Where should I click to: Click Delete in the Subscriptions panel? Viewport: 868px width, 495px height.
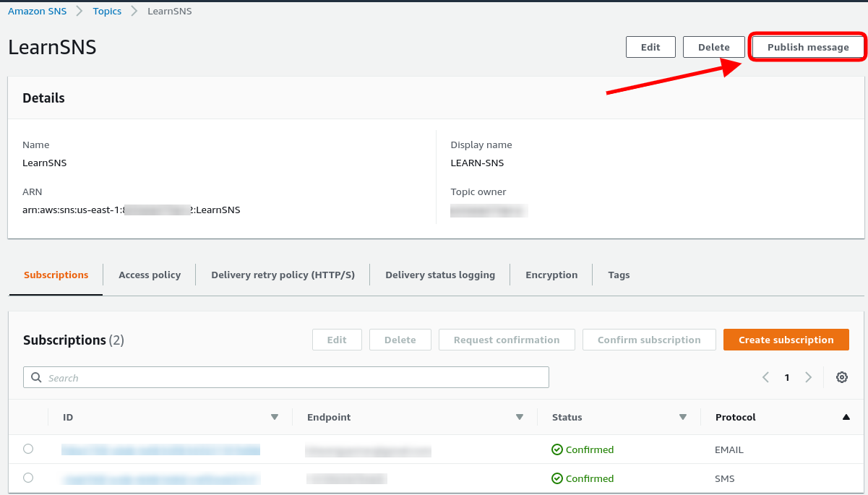coord(400,340)
